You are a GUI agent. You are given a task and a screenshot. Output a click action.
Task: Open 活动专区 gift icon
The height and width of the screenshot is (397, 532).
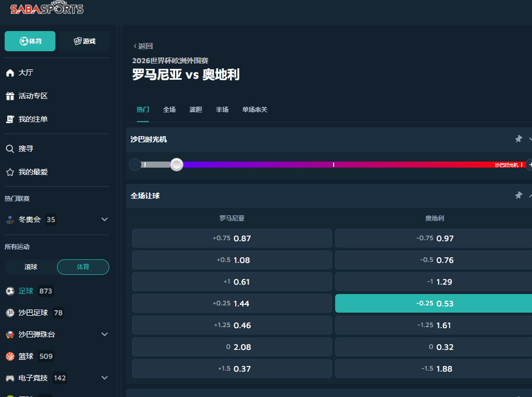click(10, 96)
